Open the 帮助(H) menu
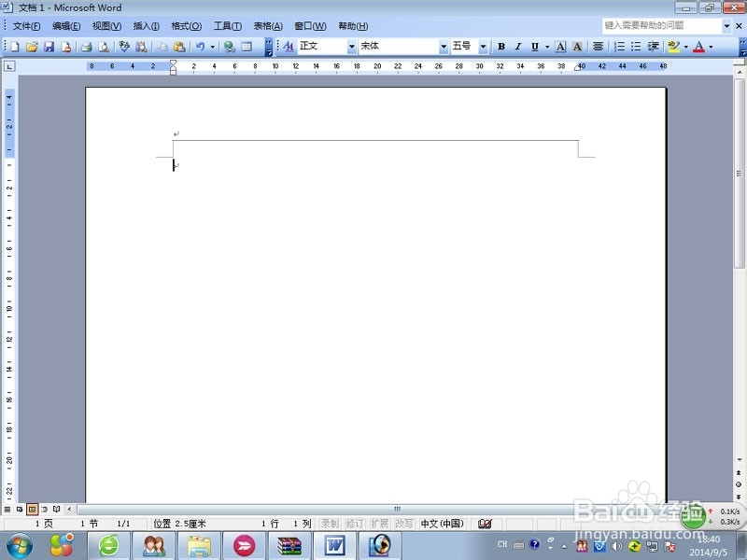The width and height of the screenshot is (747, 560). [353, 26]
